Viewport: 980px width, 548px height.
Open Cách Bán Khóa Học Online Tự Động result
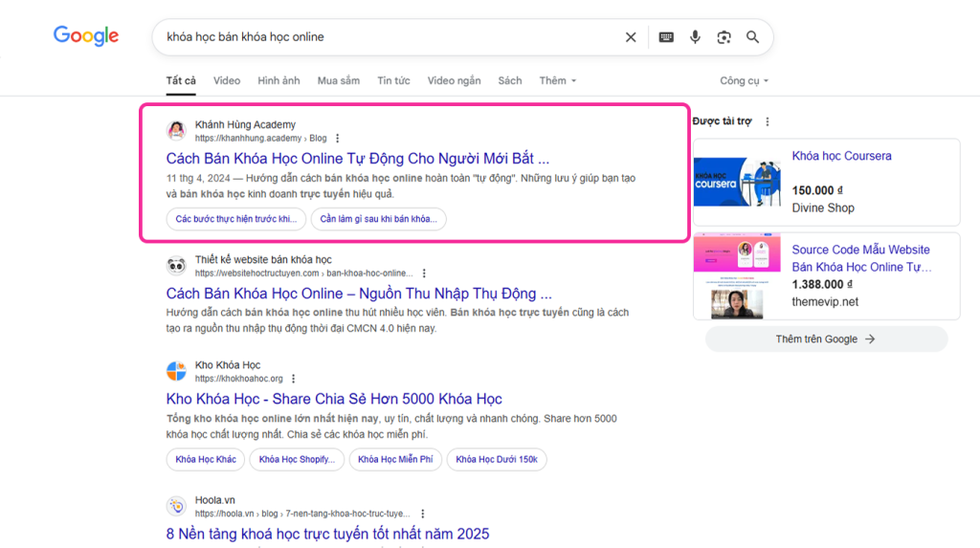(x=358, y=158)
